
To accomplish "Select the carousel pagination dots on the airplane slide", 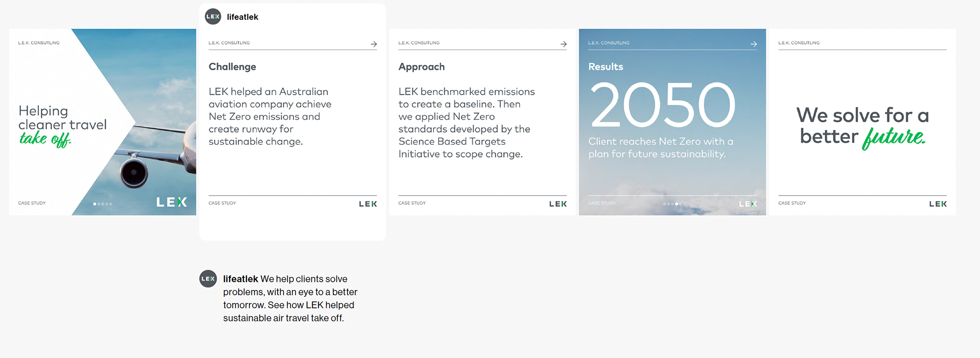I will coord(103,204).
